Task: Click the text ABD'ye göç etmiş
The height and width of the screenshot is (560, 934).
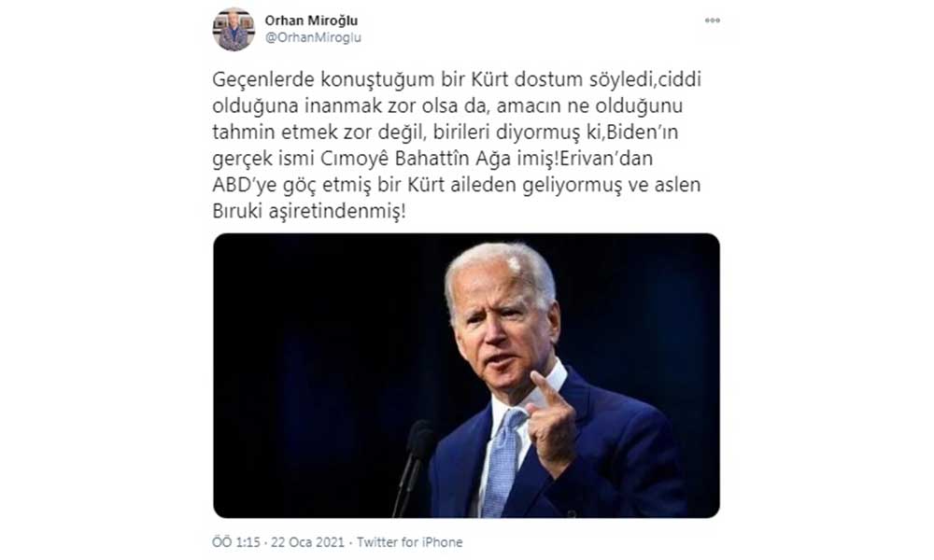Action: pos(292,185)
